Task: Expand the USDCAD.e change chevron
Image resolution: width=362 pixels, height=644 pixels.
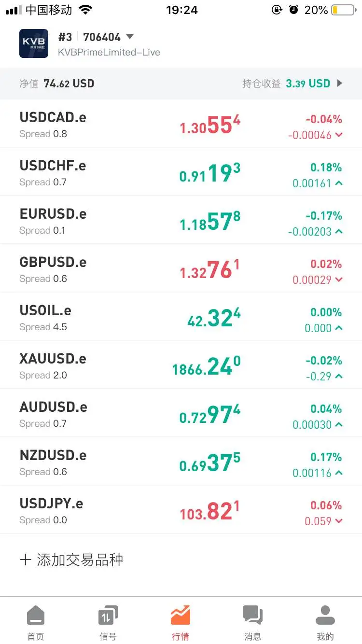Action: coord(339,135)
